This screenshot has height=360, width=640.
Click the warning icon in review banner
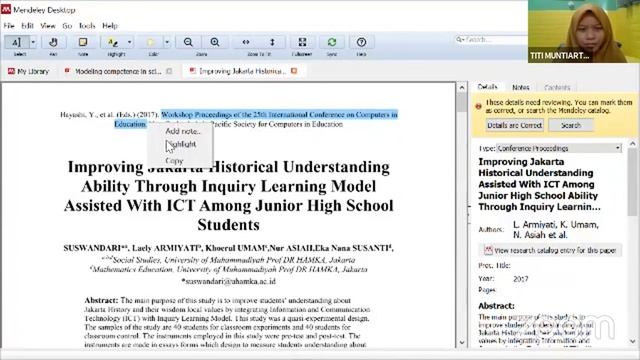(x=478, y=107)
